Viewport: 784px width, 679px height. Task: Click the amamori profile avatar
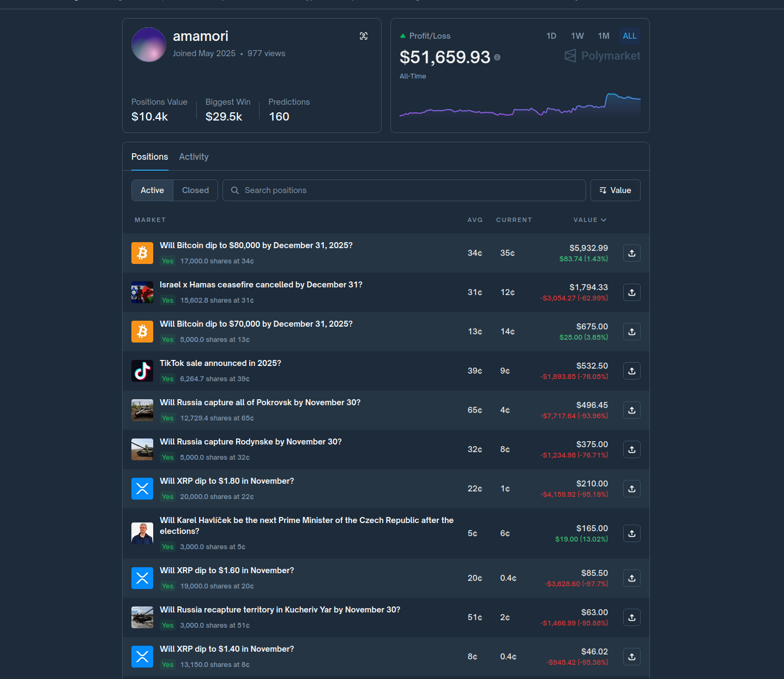(149, 45)
